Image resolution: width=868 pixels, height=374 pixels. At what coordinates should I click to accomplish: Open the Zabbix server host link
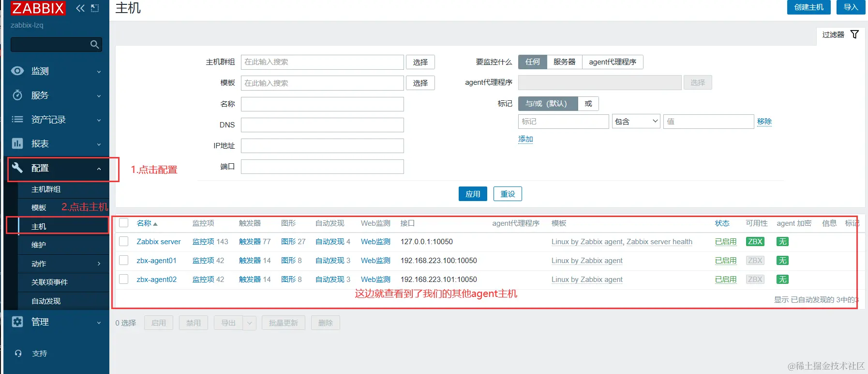coord(159,242)
